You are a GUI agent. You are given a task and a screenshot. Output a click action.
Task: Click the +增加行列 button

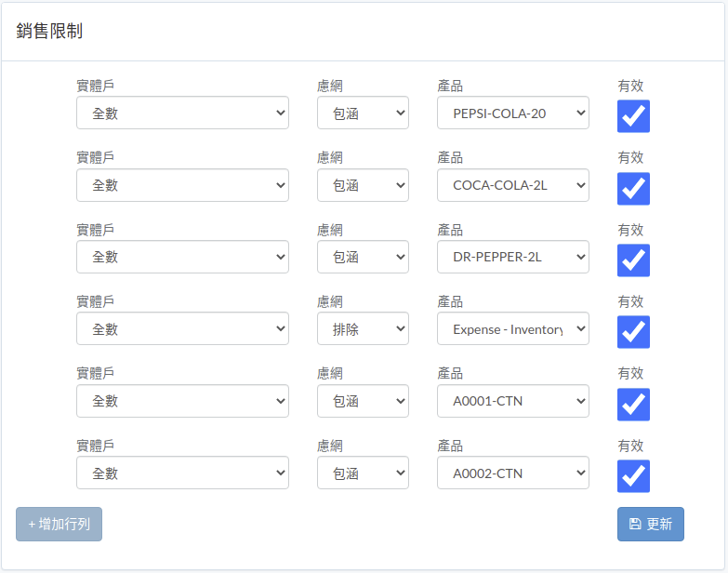(x=59, y=525)
